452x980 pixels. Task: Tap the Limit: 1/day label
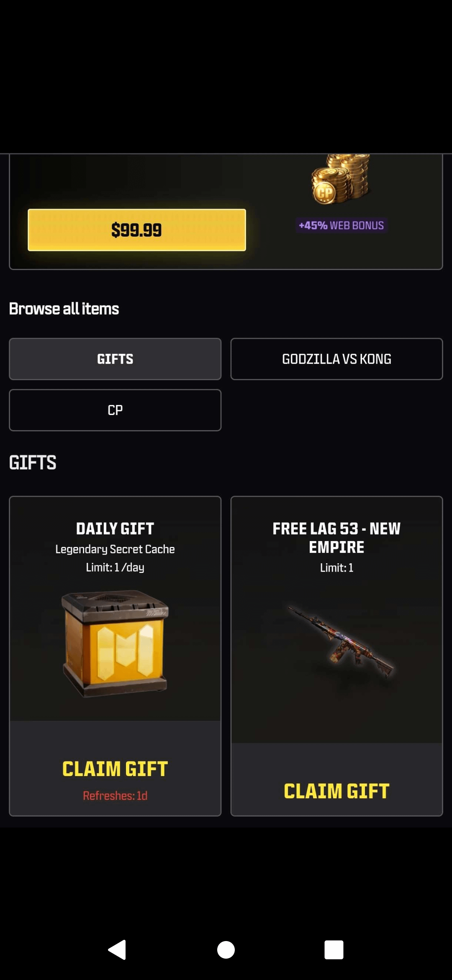pos(115,567)
